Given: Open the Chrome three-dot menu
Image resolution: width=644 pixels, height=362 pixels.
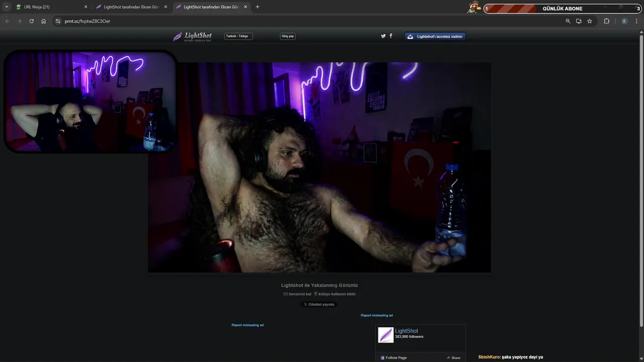Looking at the screenshot, I should click(x=637, y=21).
